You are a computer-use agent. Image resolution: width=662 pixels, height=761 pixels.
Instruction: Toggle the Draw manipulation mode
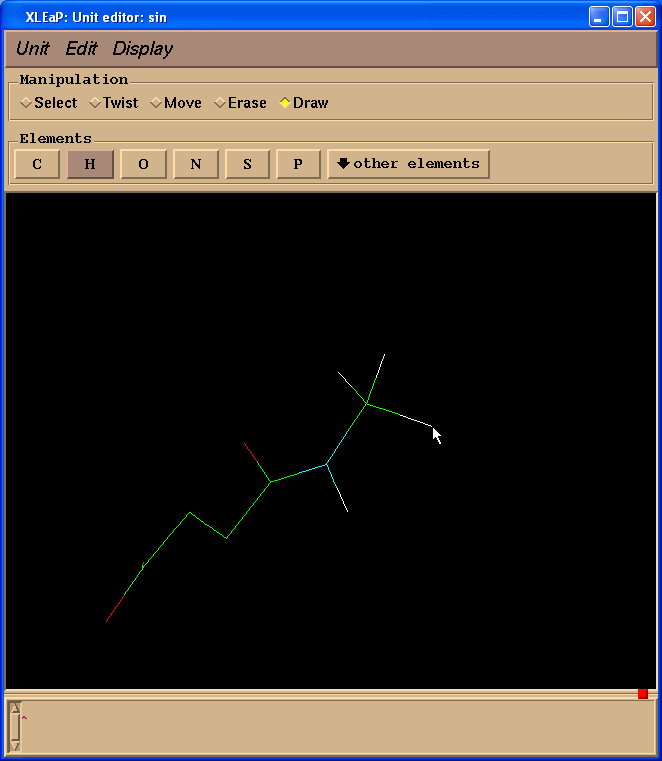[x=304, y=103]
